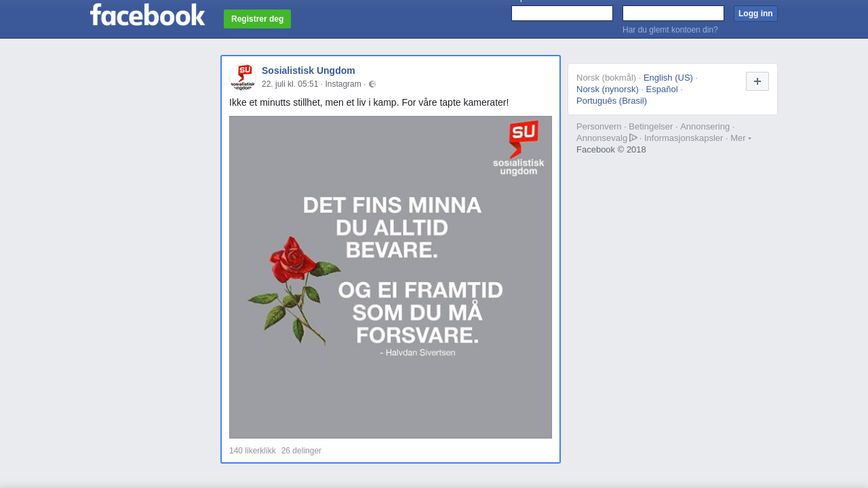Open the Sosialistisk Ungdom page name link
868x488 pixels.
pyautogui.click(x=309, y=70)
